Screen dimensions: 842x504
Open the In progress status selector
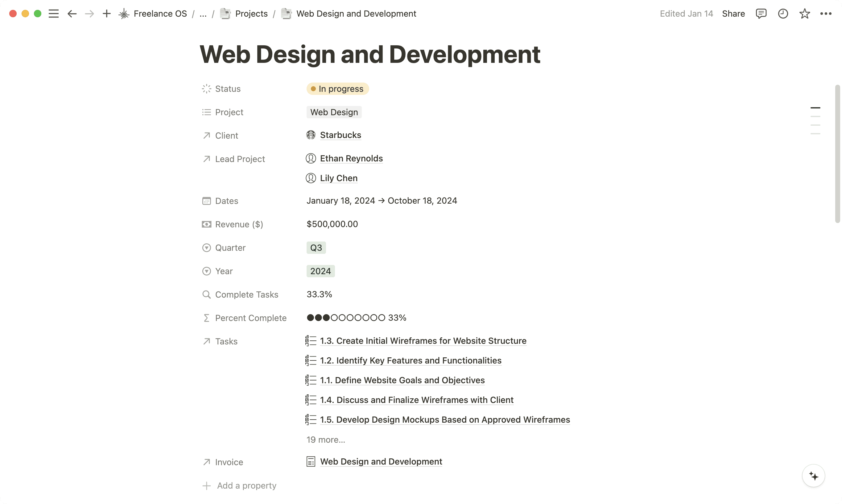coord(337,89)
